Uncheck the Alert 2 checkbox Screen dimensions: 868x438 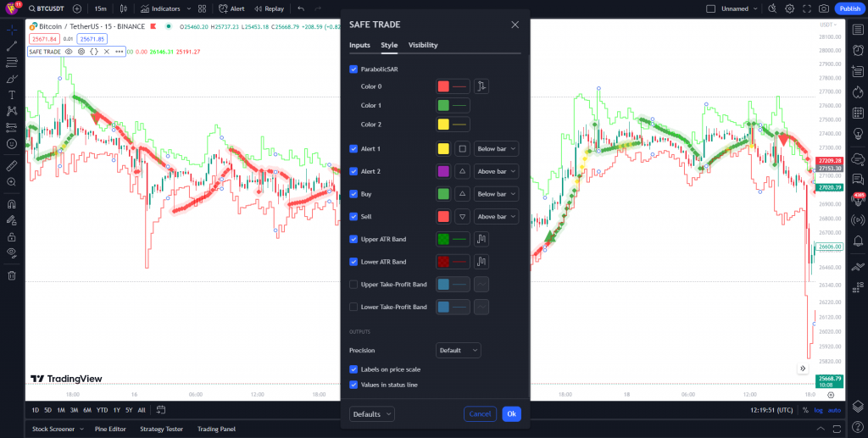353,171
